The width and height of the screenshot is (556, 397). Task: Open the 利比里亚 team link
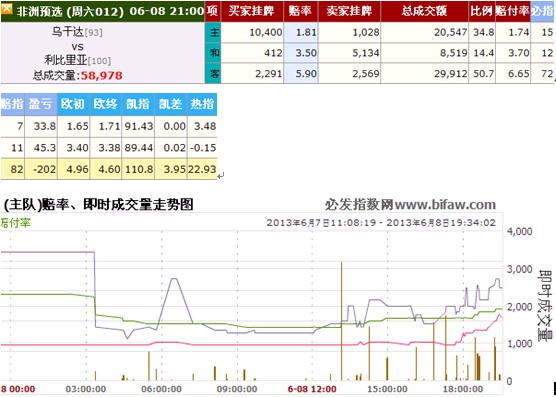click(x=65, y=60)
